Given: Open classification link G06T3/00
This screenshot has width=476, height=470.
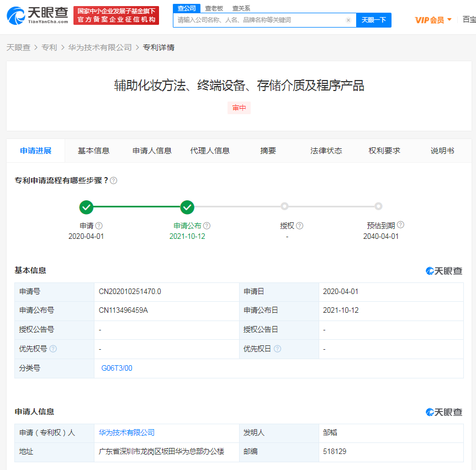Looking at the screenshot, I should click(117, 368).
